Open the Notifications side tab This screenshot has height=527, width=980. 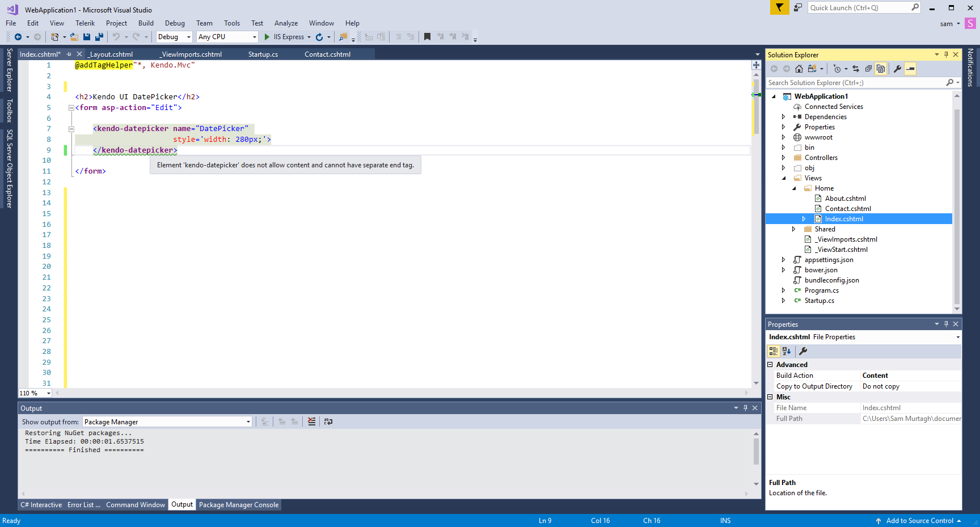(970, 67)
